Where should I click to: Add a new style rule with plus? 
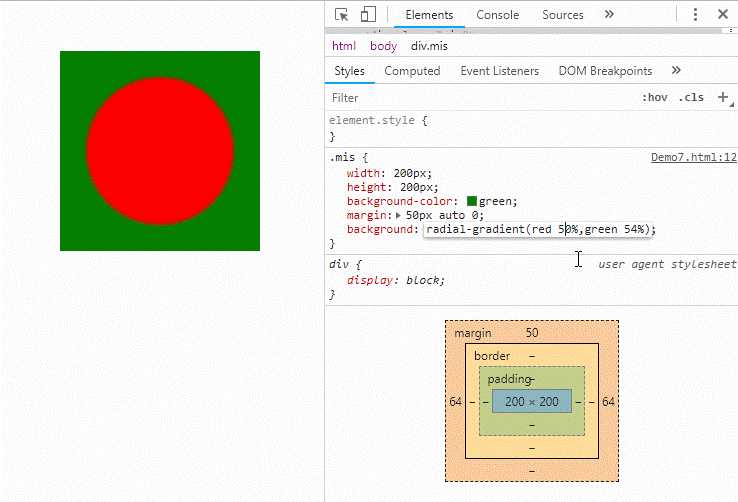723,97
